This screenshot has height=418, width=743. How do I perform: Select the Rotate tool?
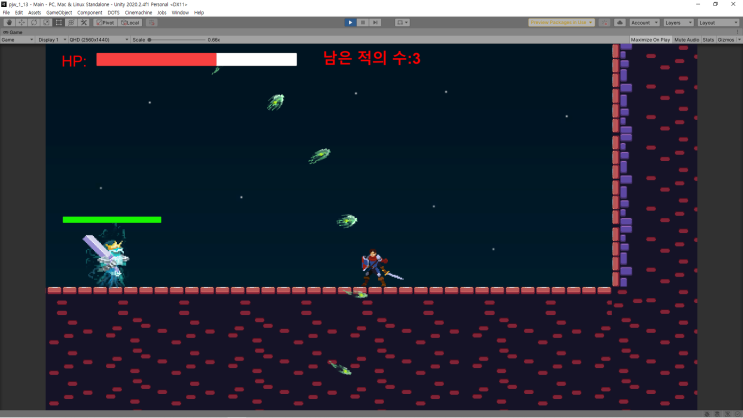(x=34, y=22)
